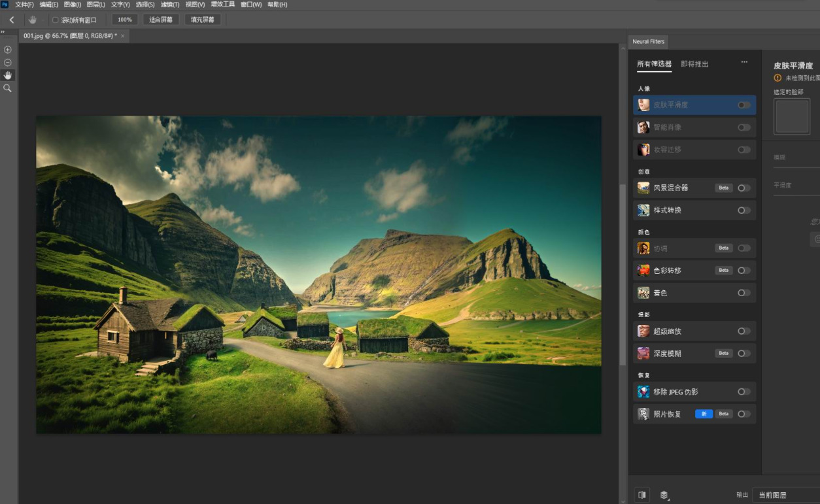Open the 文字(Y) menu
The width and height of the screenshot is (820, 504).
pos(120,5)
